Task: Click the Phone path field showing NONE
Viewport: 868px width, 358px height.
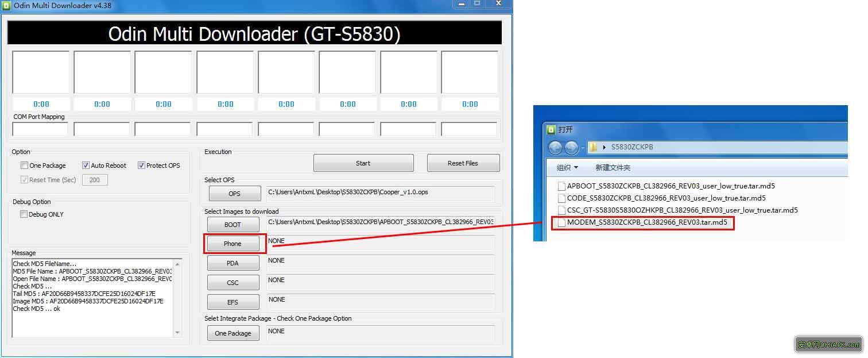Action: (x=380, y=244)
